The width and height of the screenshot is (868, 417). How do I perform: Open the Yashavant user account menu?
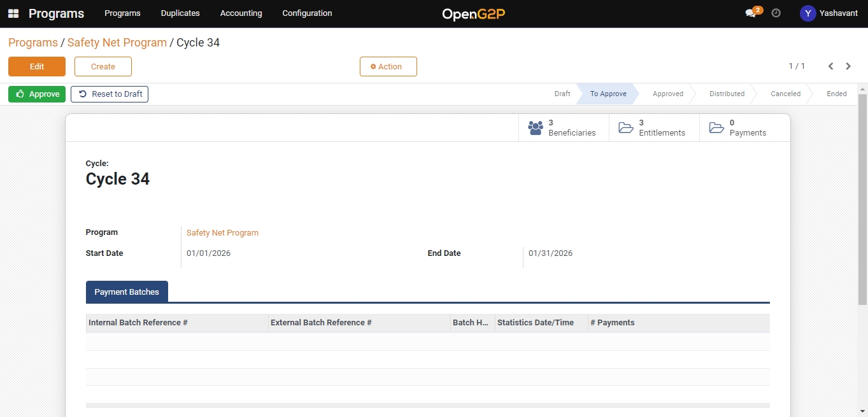pos(829,13)
